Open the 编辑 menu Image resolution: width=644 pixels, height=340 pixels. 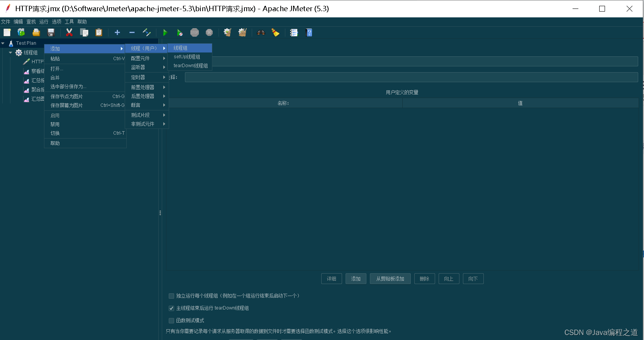[x=19, y=22]
